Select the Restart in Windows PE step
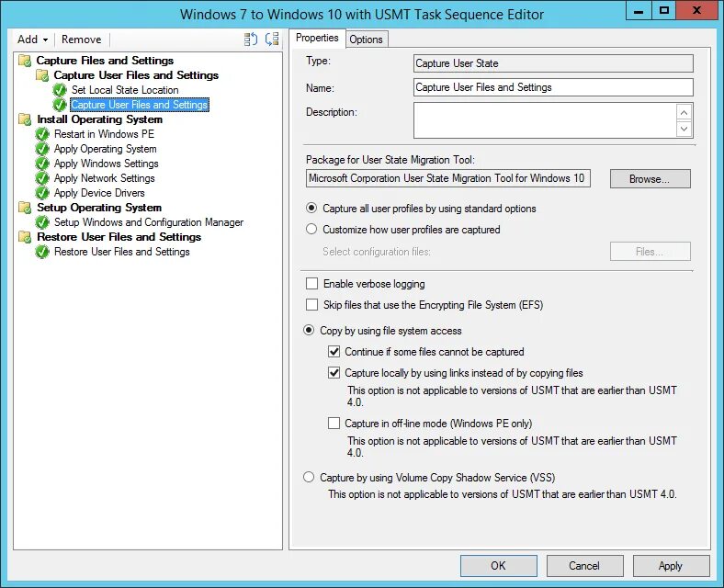This screenshot has width=724, height=588. click(x=104, y=134)
